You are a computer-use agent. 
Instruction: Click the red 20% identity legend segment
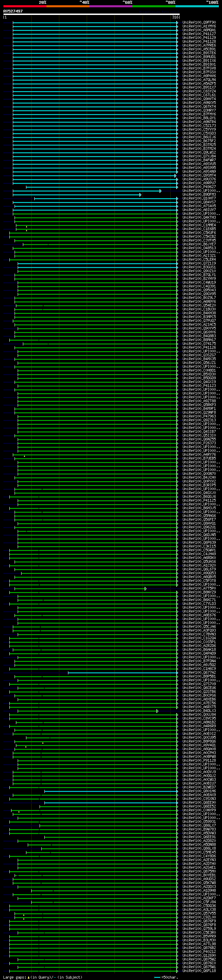point(25,6)
